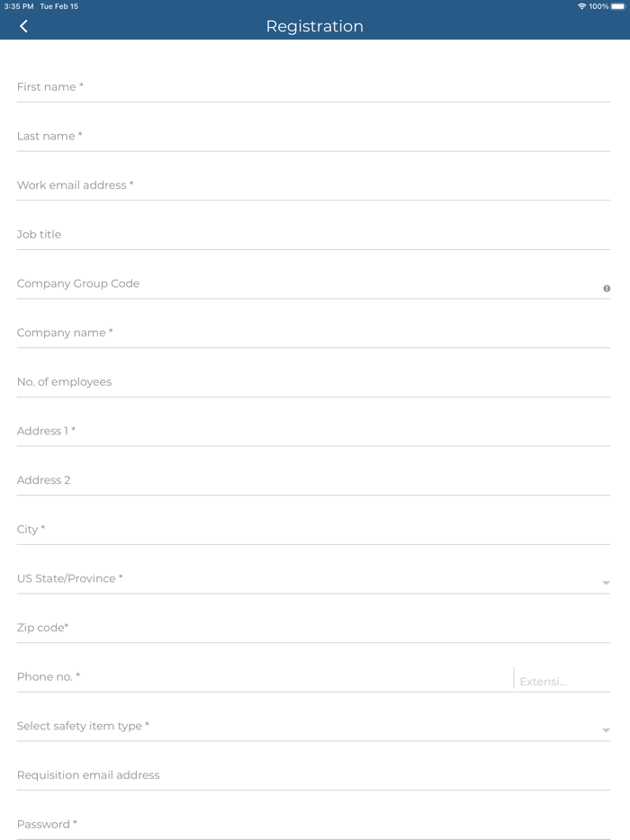Tap the Company Group Code field
This screenshot has width=630, height=840.
pos(306,284)
